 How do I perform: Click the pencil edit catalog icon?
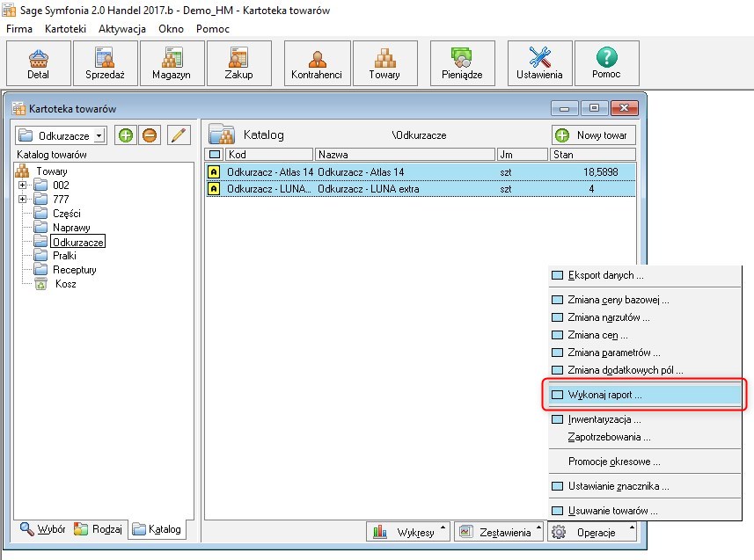[x=179, y=135]
